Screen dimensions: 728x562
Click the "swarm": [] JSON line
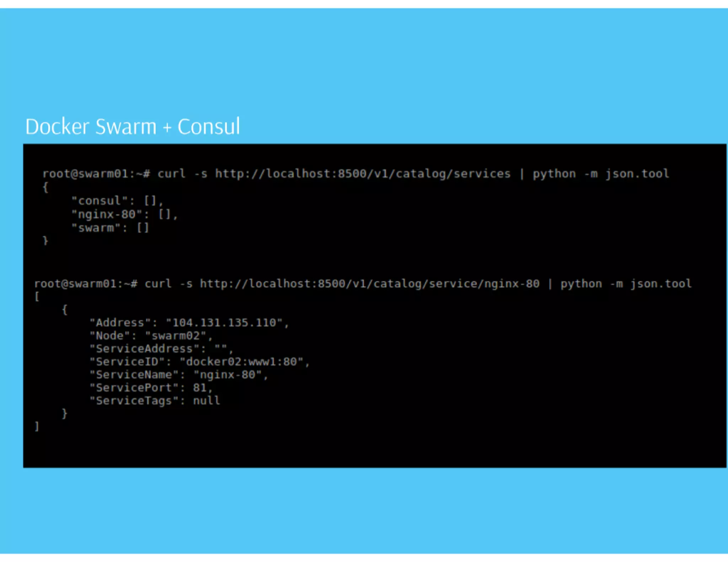pos(110,228)
